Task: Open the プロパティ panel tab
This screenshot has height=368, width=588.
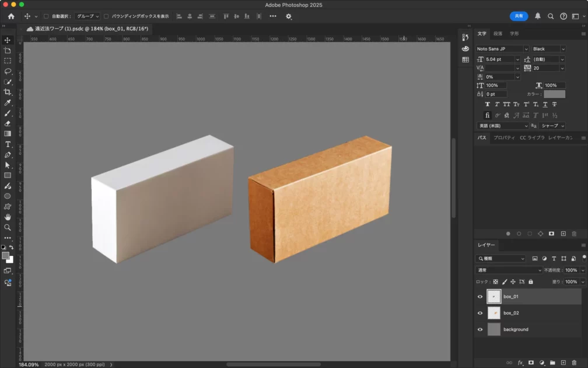Action: pos(504,138)
